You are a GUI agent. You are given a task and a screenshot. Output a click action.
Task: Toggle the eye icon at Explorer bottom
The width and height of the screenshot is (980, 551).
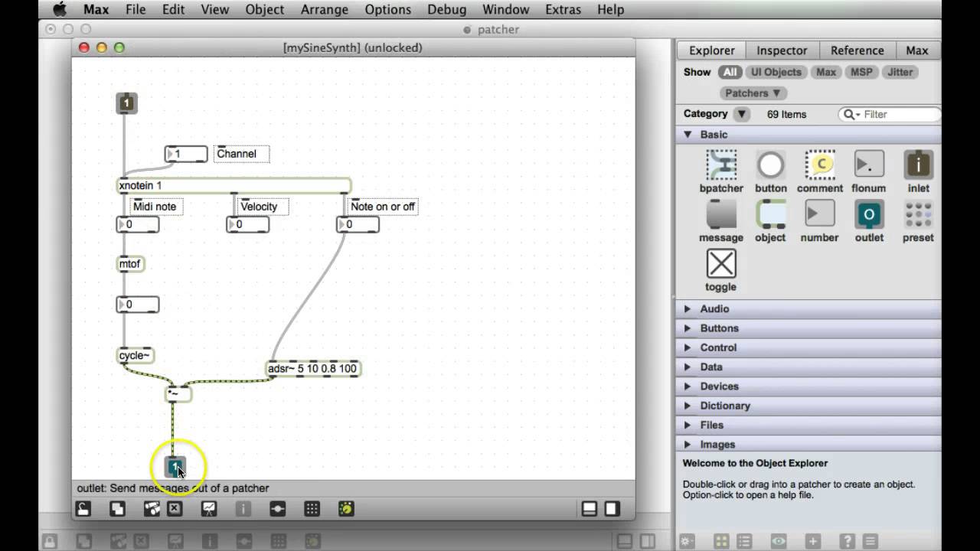pyautogui.click(x=779, y=541)
